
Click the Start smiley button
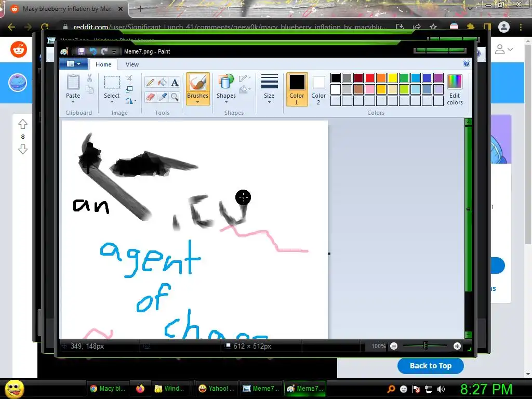click(x=14, y=389)
